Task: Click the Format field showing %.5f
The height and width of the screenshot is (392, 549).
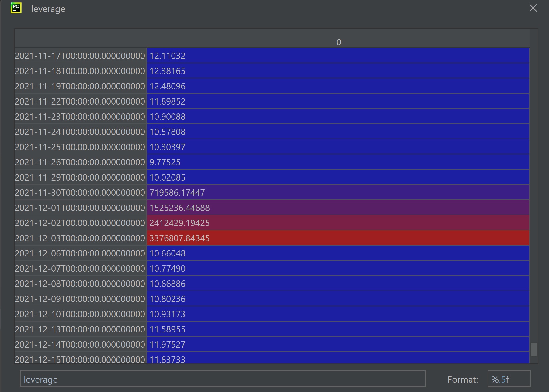Action: (x=509, y=379)
